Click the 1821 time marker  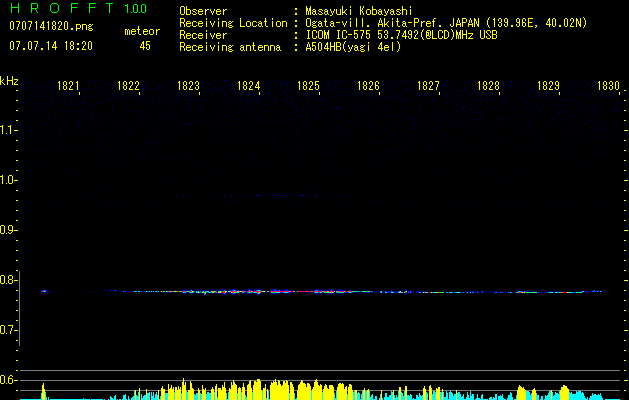coord(68,86)
